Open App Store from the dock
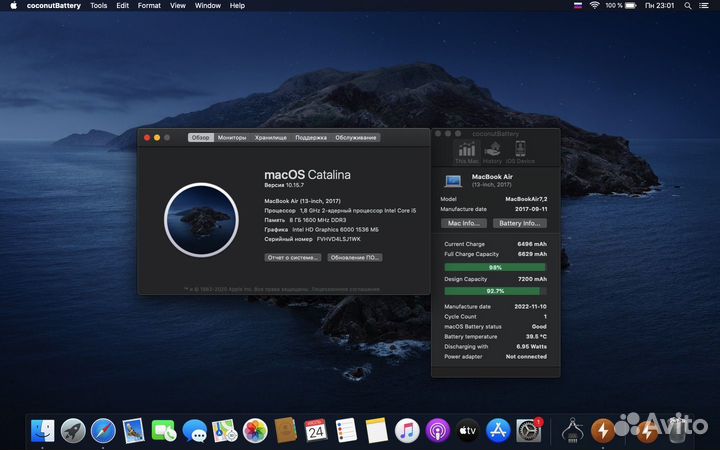 (498, 430)
